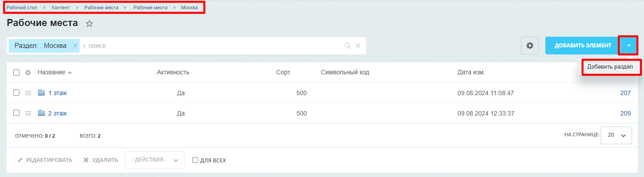Open row menu for '1 этаж'

click(x=28, y=93)
